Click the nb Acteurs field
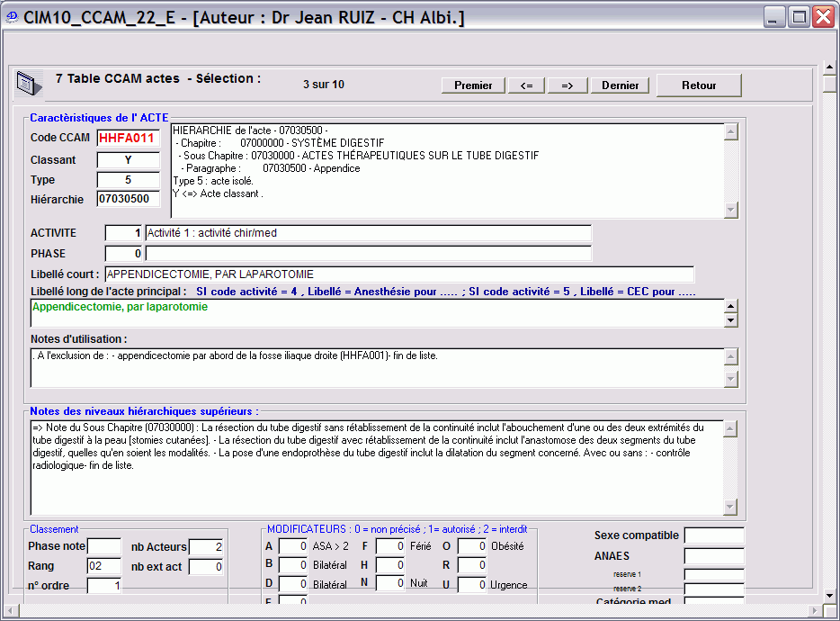Screen dimensions: 840x621 (x=206, y=546)
